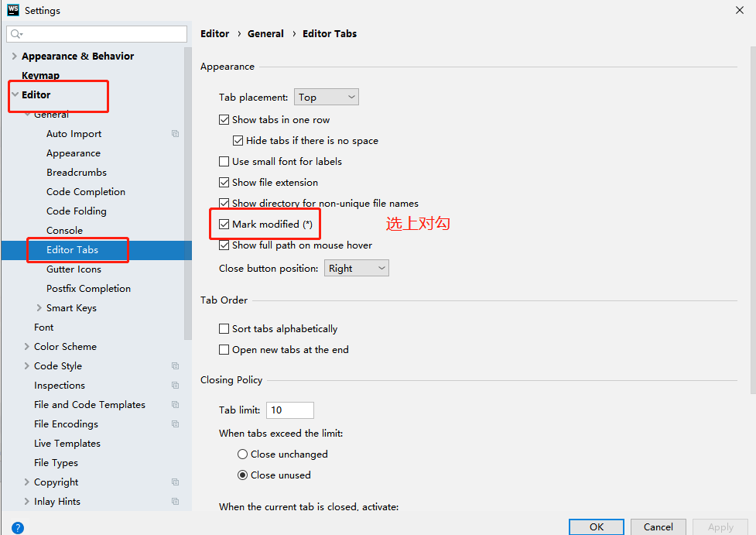This screenshot has height=535, width=756.
Task: Click the WebStorm logo in title bar
Action: pos(13,10)
